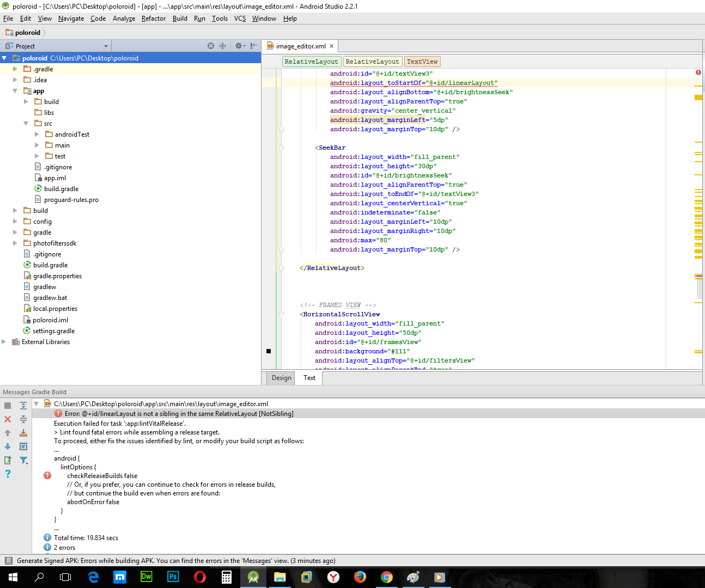Open Chrome from the taskbar
This screenshot has height=588, width=705.
387,577
